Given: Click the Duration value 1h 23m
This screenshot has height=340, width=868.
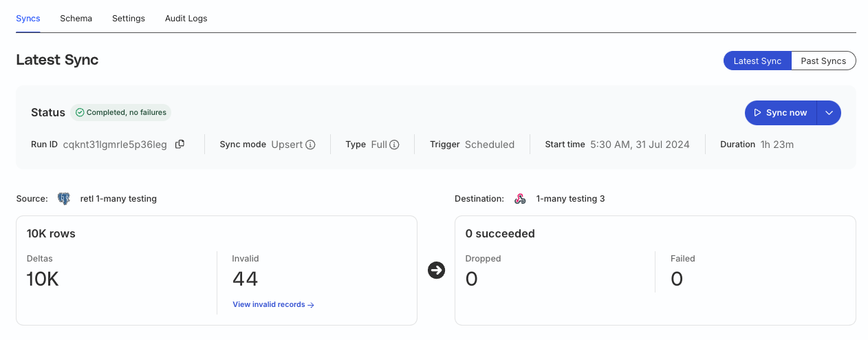Looking at the screenshot, I should (x=777, y=145).
